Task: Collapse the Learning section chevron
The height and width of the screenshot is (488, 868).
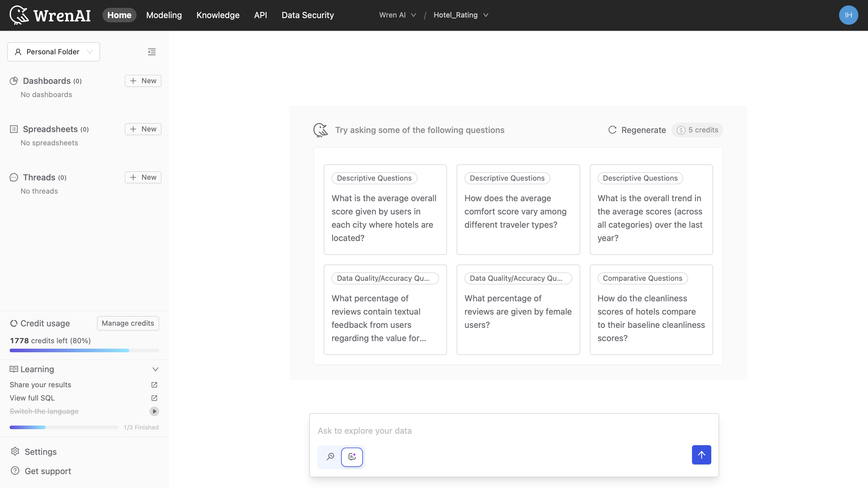Action: (x=155, y=369)
